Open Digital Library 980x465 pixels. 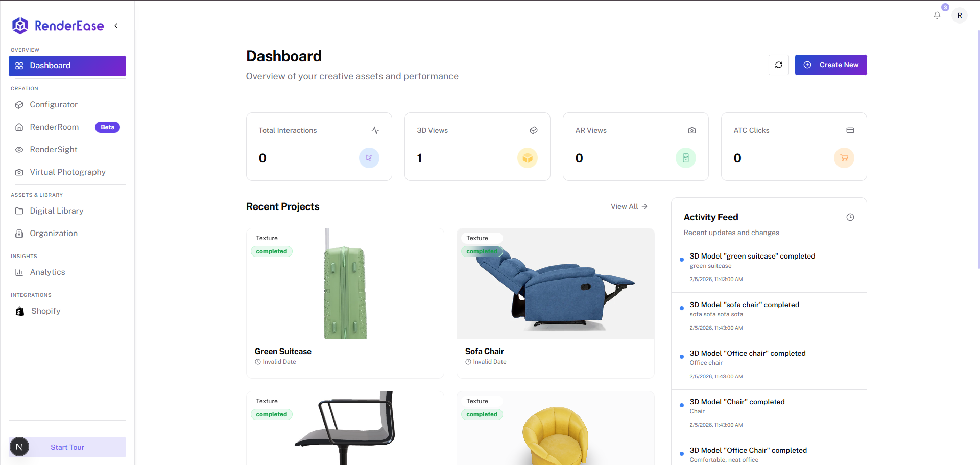[67, 211]
